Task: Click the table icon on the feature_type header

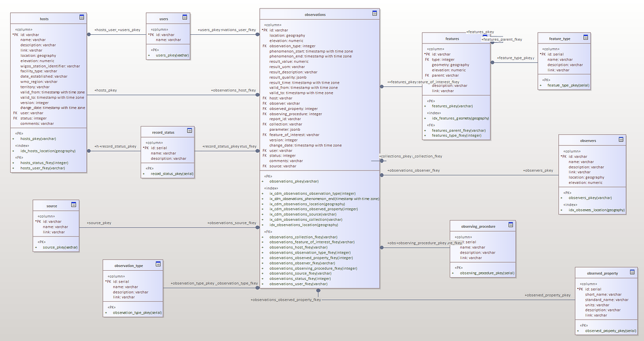Action: [x=585, y=38]
